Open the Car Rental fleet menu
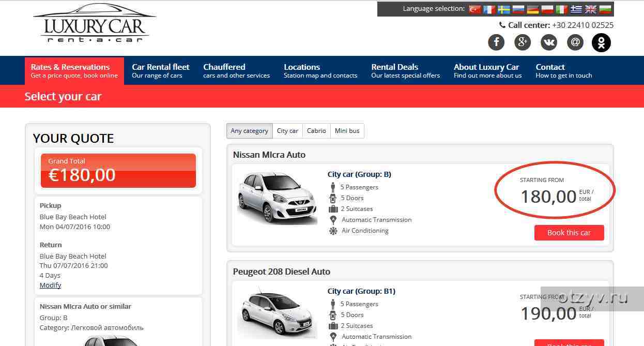This screenshot has width=644, height=346. 160,71
